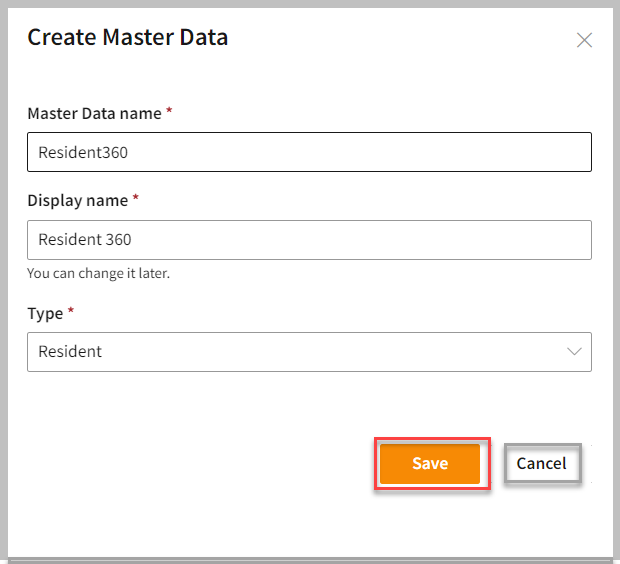Viewport: 620px width, 564px height.
Task: Click the selected Resident value in Type
Action: coord(70,352)
